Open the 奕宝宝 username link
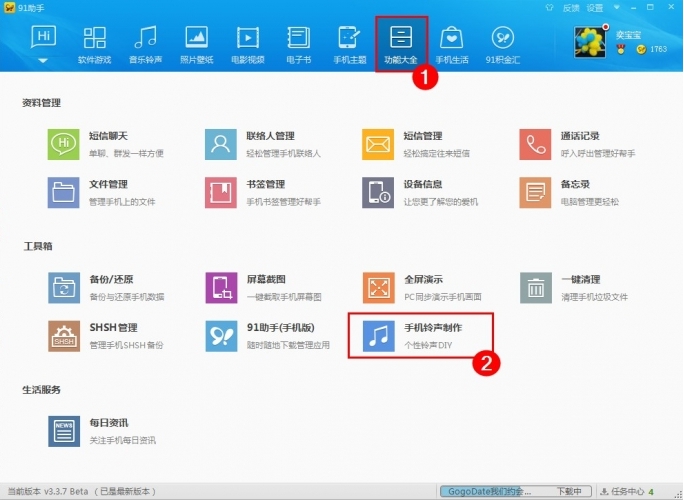684x500 pixels. tap(629, 35)
